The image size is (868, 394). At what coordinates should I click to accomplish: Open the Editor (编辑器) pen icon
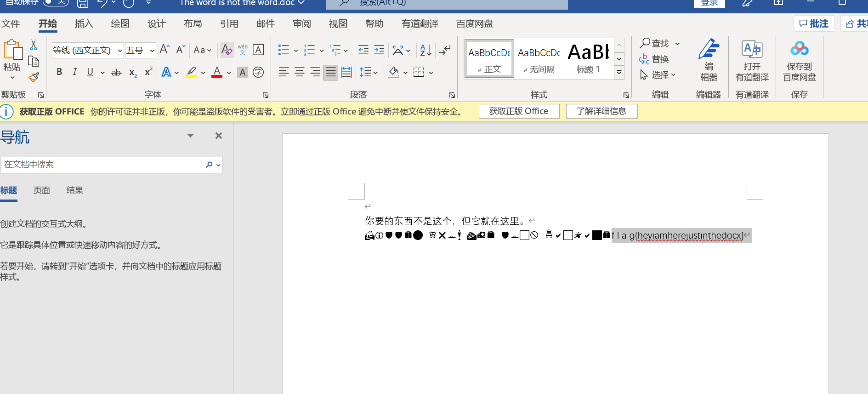[x=709, y=60]
